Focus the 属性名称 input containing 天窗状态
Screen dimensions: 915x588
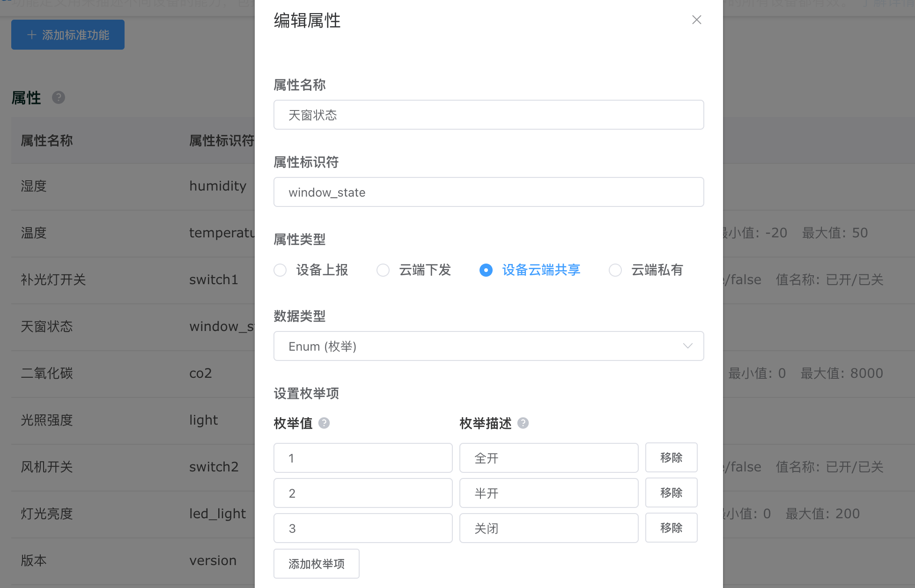pos(488,115)
